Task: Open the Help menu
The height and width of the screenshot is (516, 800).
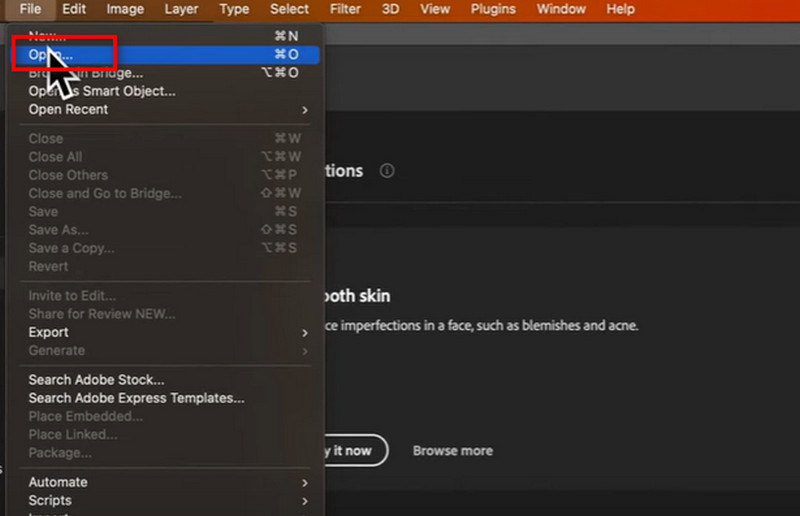Action: (620, 9)
